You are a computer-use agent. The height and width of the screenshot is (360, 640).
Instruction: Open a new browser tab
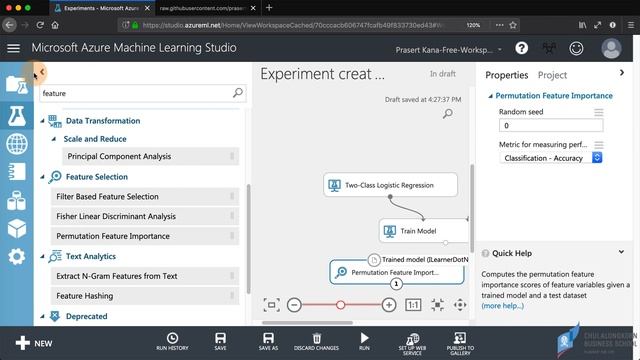pyautogui.click(x=269, y=8)
